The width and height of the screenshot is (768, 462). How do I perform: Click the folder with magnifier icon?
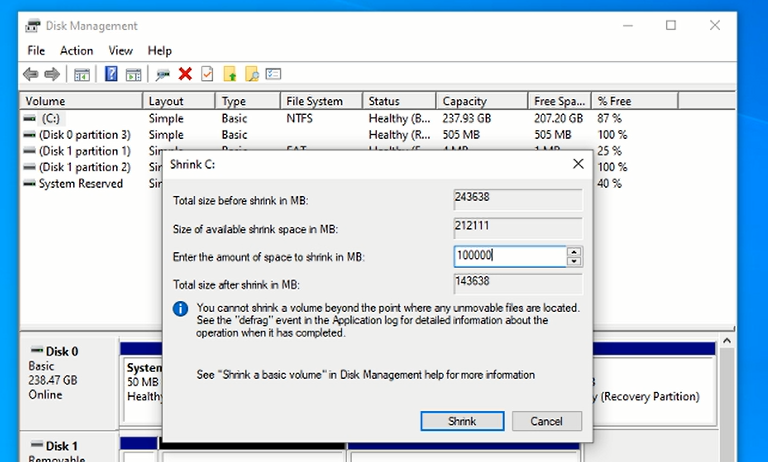click(252, 74)
